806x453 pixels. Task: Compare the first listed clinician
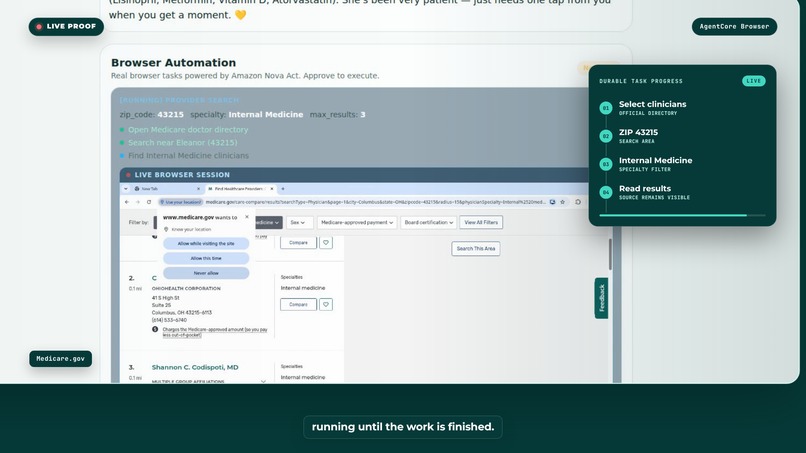click(x=298, y=243)
